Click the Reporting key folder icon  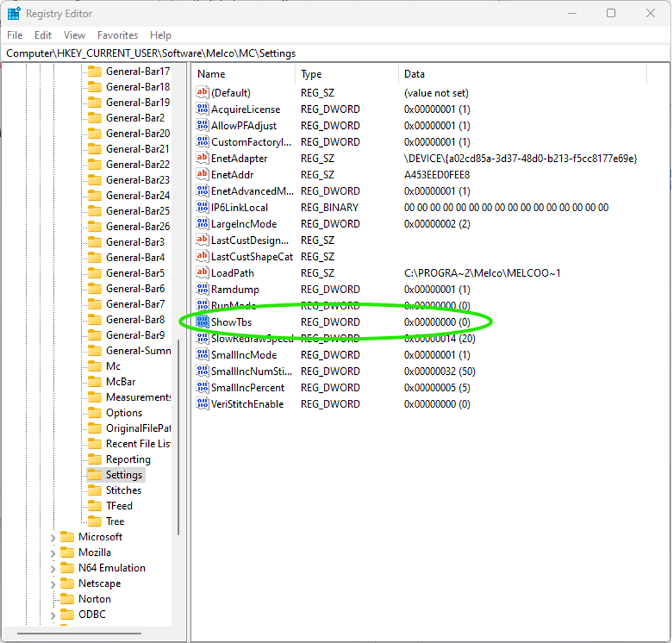[x=95, y=459]
